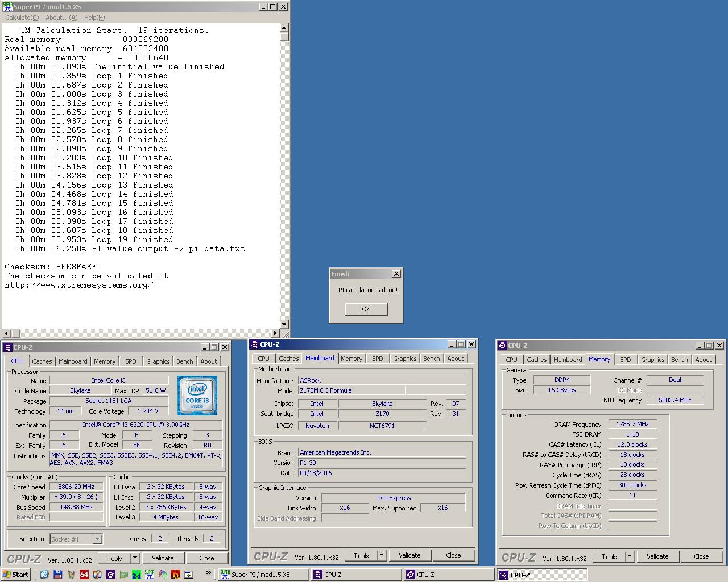Image resolution: width=728 pixels, height=582 pixels.
Task: Open CPU tab in middle CPU-Z window
Action: (x=264, y=359)
